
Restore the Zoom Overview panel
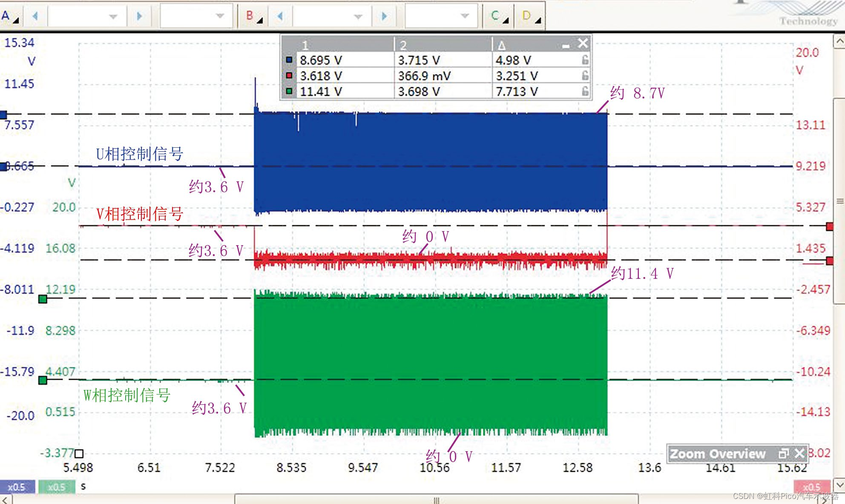click(784, 454)
